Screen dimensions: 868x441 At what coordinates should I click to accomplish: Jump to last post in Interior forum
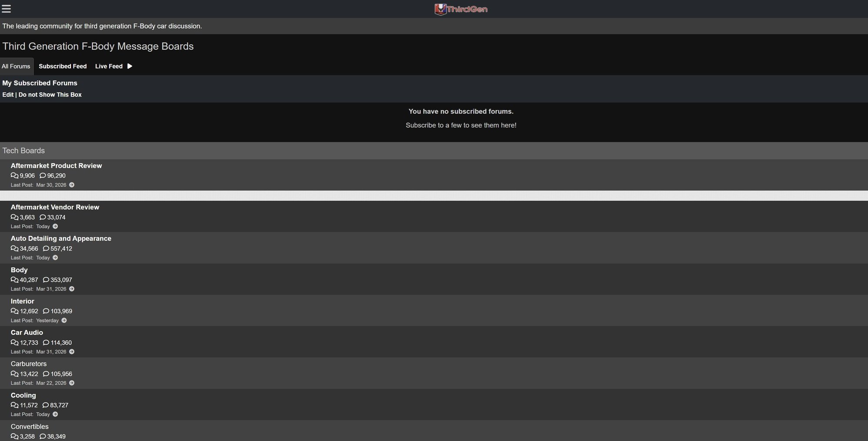tap(64, 321)
